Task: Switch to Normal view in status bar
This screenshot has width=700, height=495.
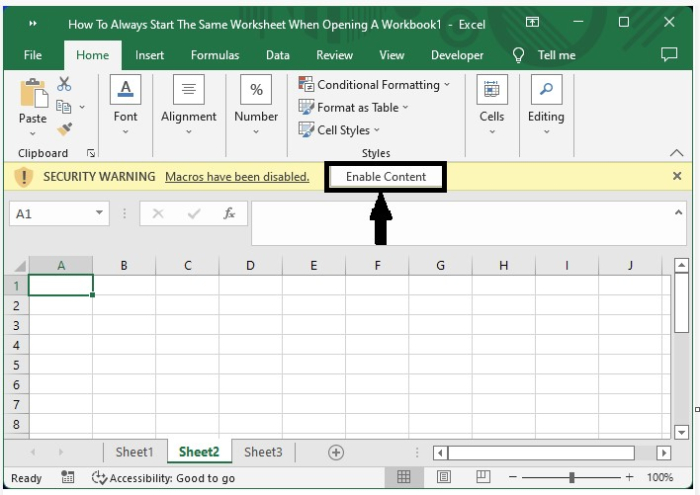Action: 404,477
